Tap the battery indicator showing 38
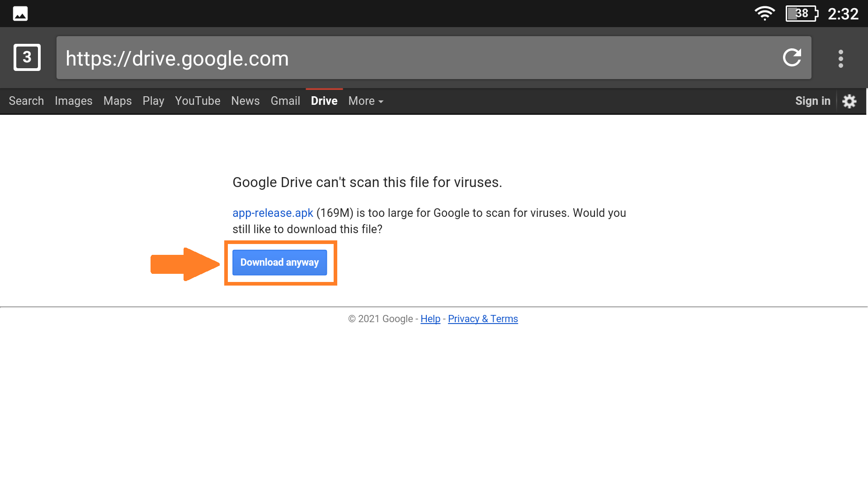Viewport: 868px width, 488px height. [802, 14]
